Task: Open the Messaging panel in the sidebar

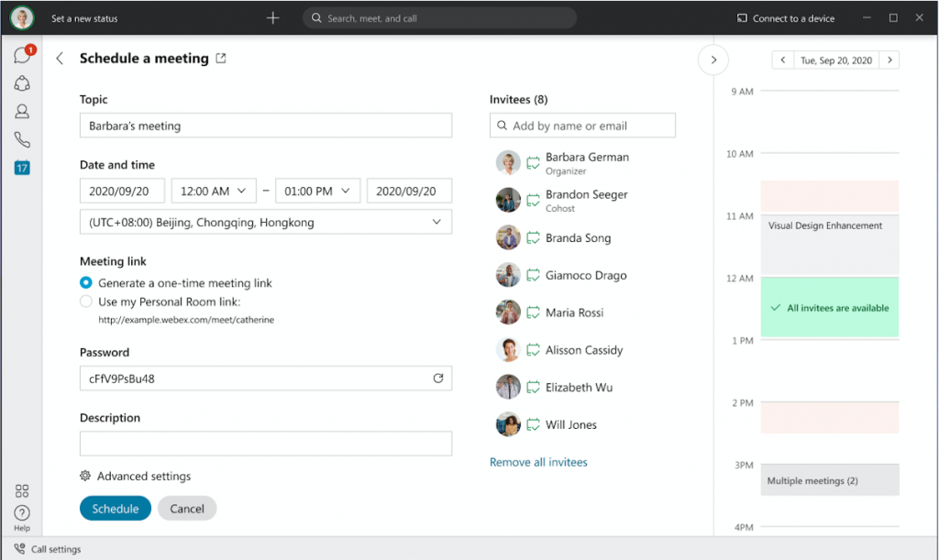Action: [22, 55]
